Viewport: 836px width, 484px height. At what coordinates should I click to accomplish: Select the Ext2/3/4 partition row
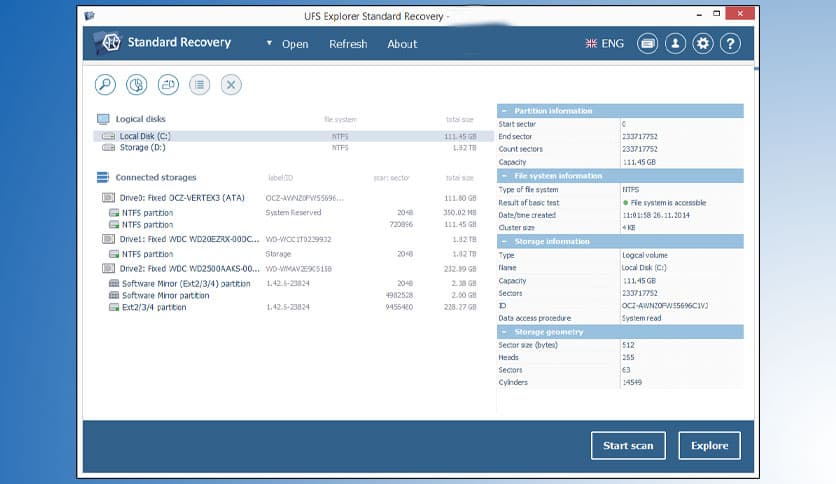292,308
